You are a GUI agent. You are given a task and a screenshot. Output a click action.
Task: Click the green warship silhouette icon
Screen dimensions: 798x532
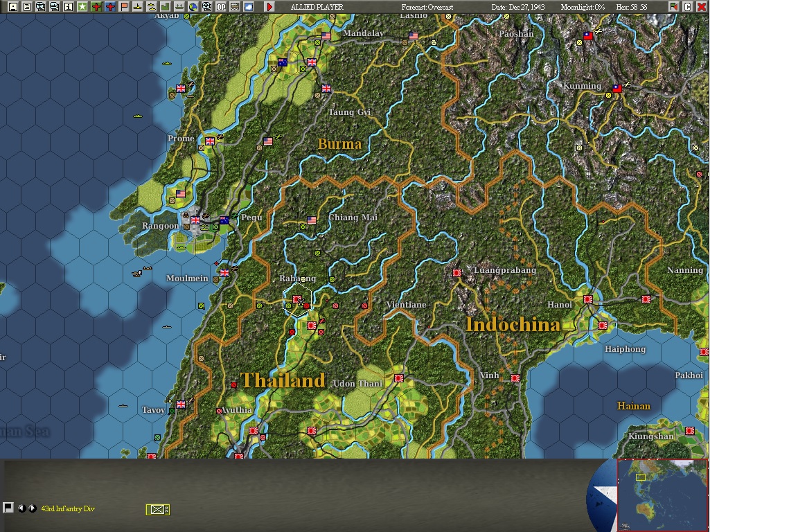point(179,7)
